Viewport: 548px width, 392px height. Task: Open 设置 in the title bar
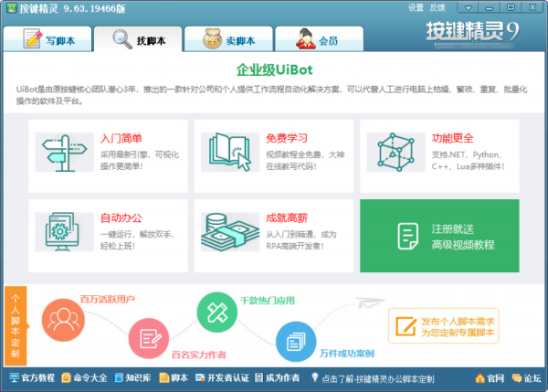(x=416, y=7)
